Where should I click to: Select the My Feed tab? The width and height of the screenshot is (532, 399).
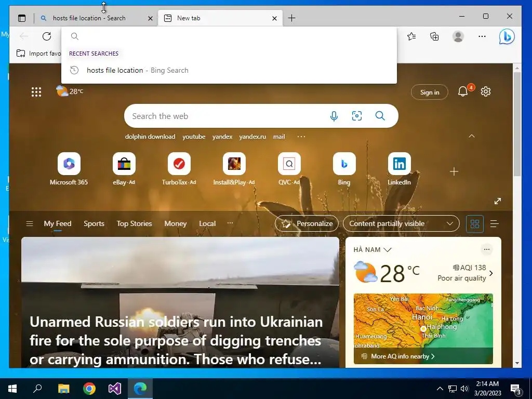tap(58, 223)
